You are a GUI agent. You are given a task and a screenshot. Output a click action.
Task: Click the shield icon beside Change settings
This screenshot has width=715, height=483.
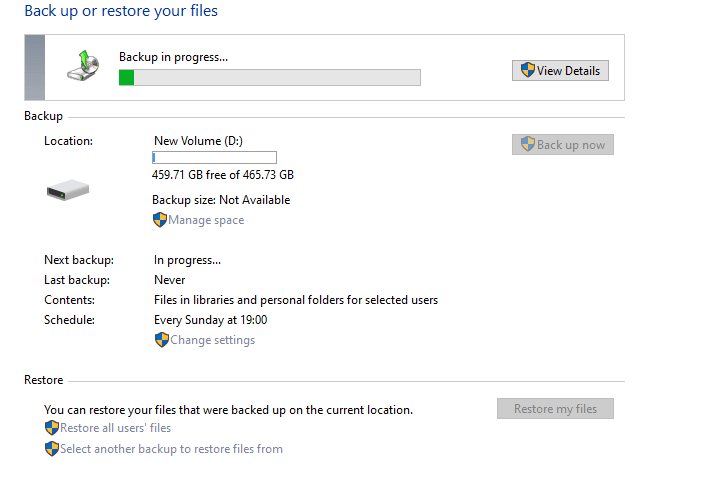pyautogui.click(x=161, y=340)
